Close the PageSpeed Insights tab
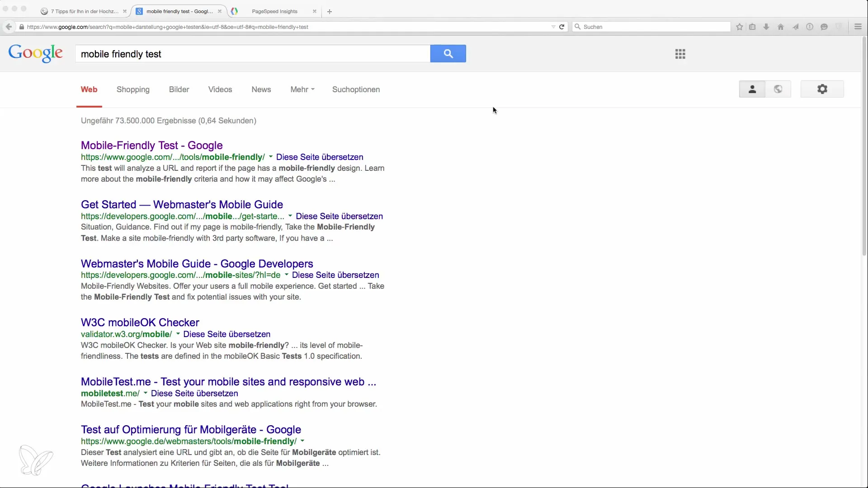Viewport: 868px width, 488px height. click(315, 12)
